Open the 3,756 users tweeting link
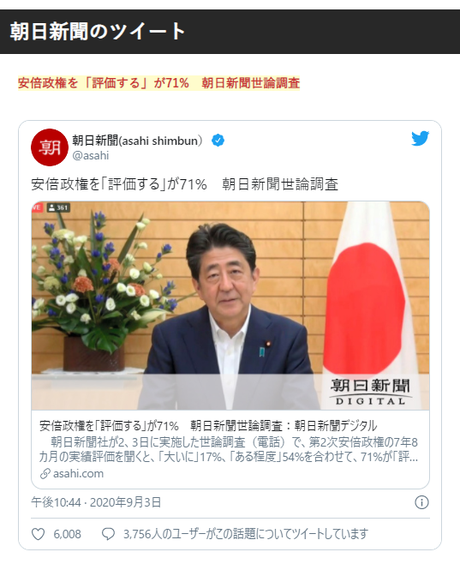 [246, 534]
